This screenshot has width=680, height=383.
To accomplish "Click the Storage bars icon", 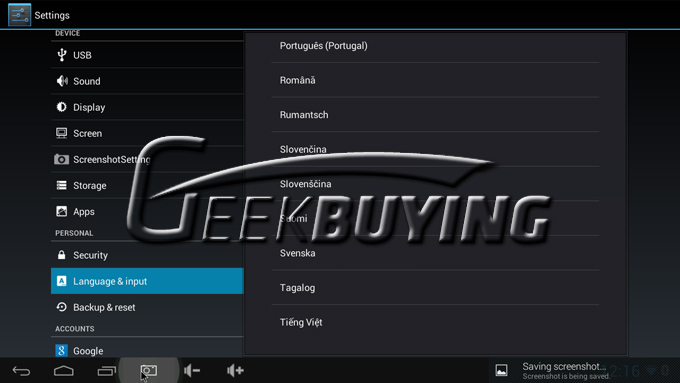I will (x=62, y=185).
